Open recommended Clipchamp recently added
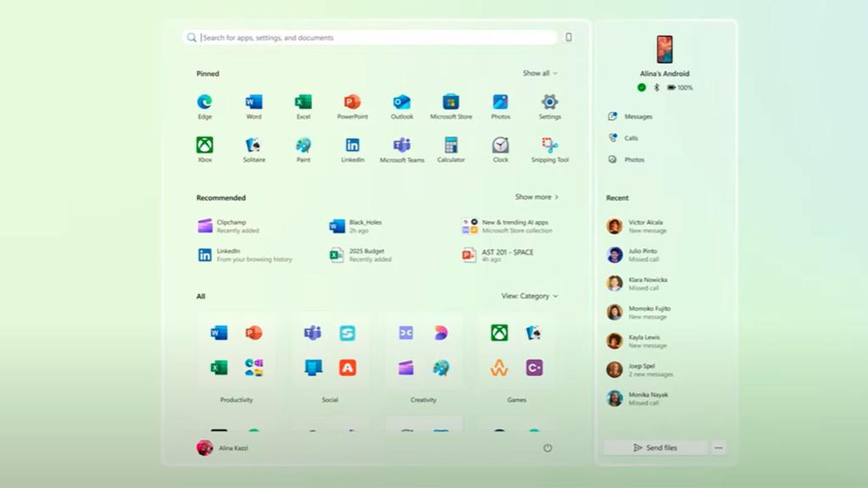Viewport: 868px width, 488px height. (x=229, y=225)
